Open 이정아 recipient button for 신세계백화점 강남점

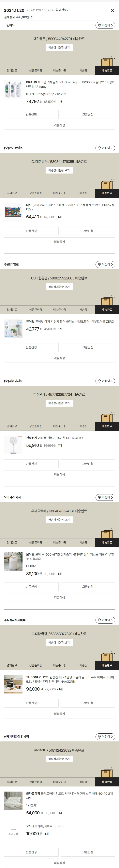[x=105, y=737]
